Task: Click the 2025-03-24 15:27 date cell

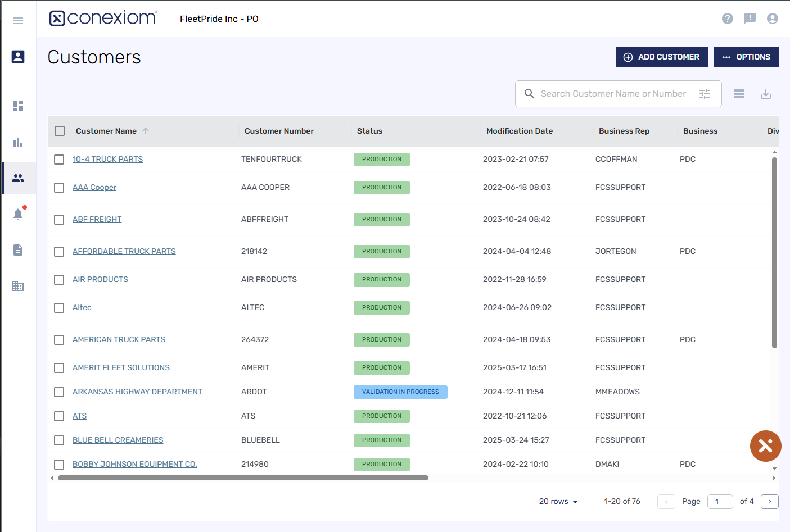Action: coord(516,440)
